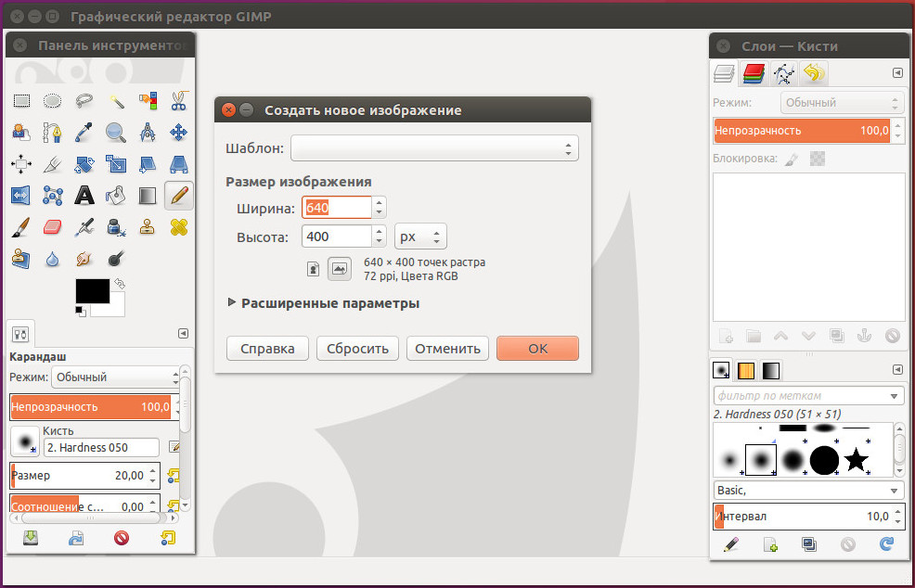Open the Режим dropdown in Layers panel
Image resolution: width=915 pixels, height=588 pixels.
coord(842,103)
